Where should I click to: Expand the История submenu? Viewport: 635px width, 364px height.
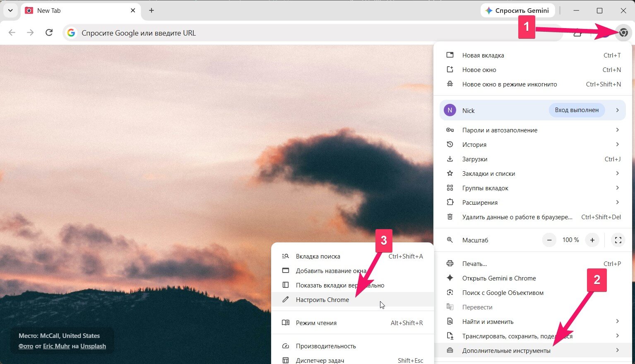532,145
